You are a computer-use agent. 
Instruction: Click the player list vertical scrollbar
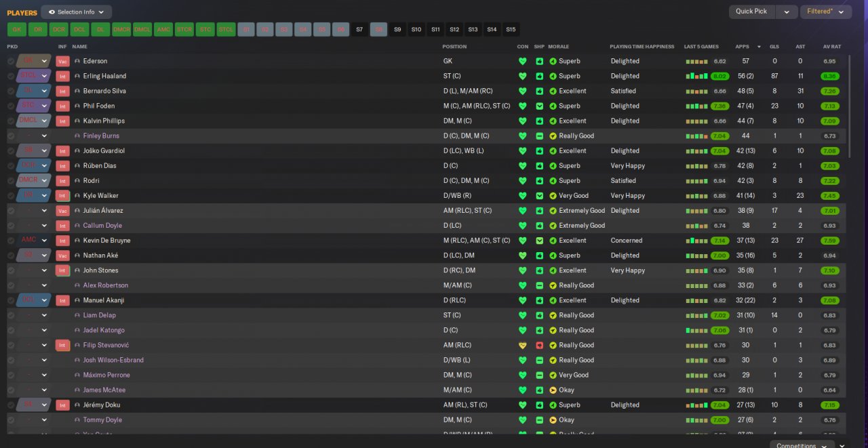[850, 106]
